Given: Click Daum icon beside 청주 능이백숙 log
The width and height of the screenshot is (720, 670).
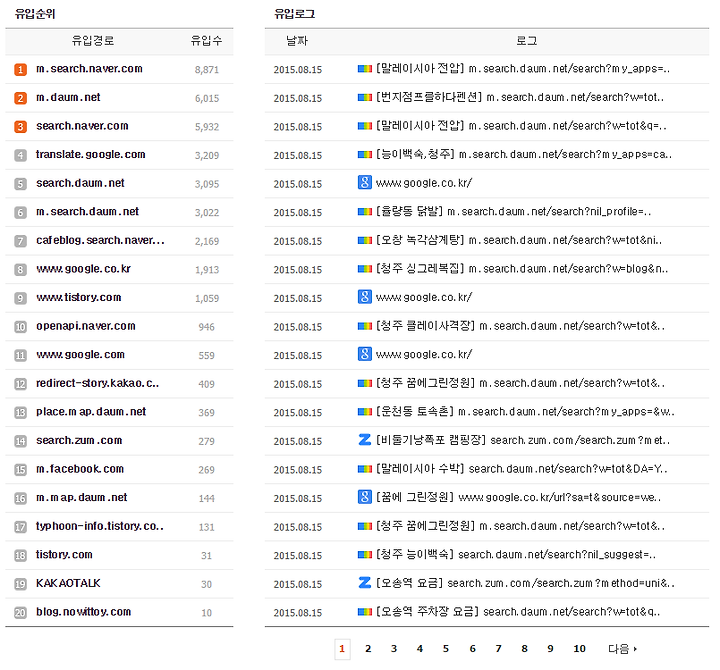Looking at the screenshot, I should tap(365, 555).
